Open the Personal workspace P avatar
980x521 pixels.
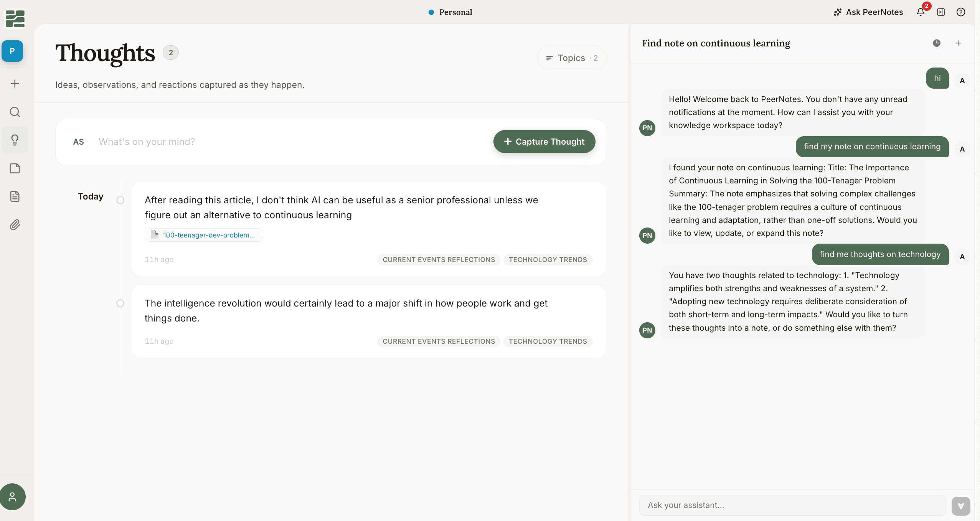tap(12, 51)
